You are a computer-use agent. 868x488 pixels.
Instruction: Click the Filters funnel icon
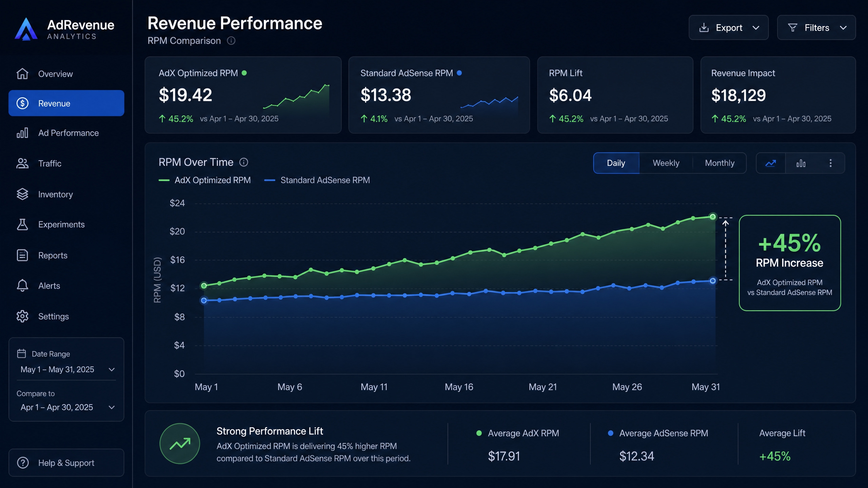coord(792,27)
